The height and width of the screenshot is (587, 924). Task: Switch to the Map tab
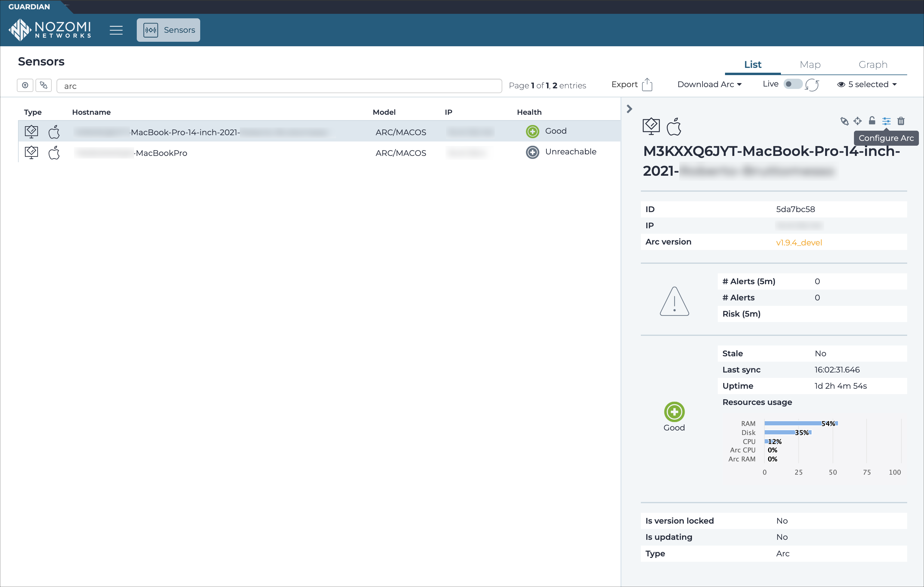(810, 64)
